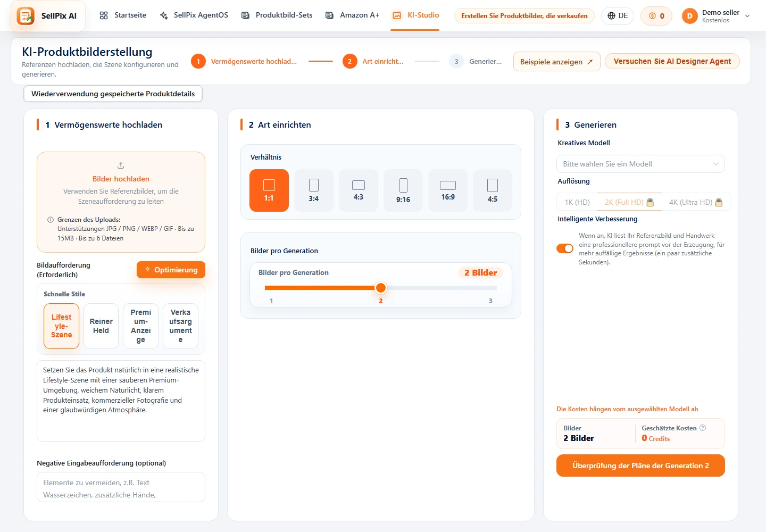Viewport: 766px width, 532px height.
Task: Click the Optimierung button
Action: (x=171, y=270)
